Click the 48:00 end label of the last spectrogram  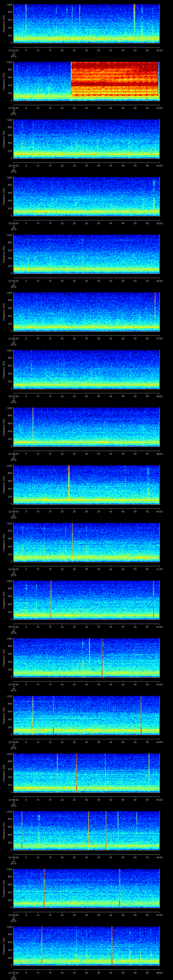click(159, 972)
